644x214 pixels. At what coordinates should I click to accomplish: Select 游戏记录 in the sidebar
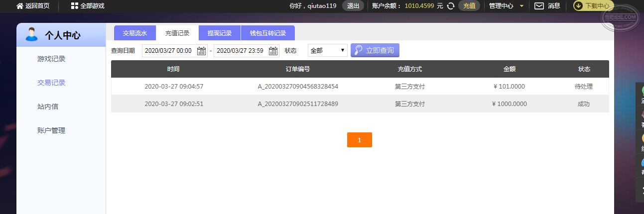pos(51,59)
